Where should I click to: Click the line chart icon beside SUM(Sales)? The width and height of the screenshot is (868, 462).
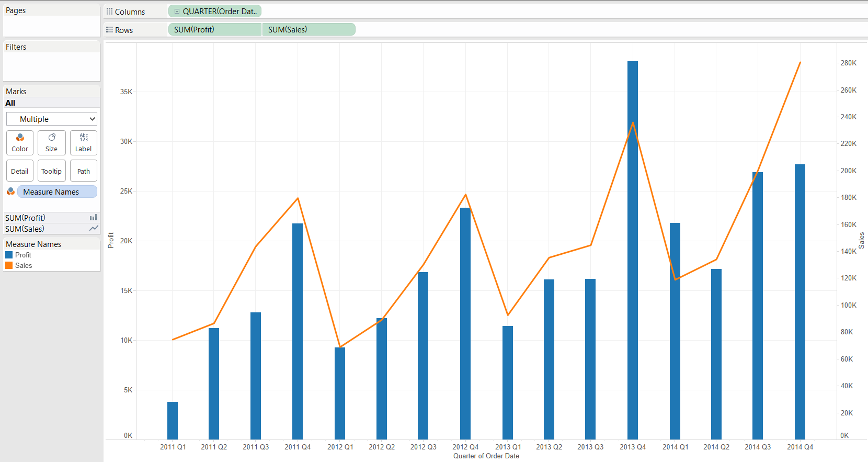[94, 229]
